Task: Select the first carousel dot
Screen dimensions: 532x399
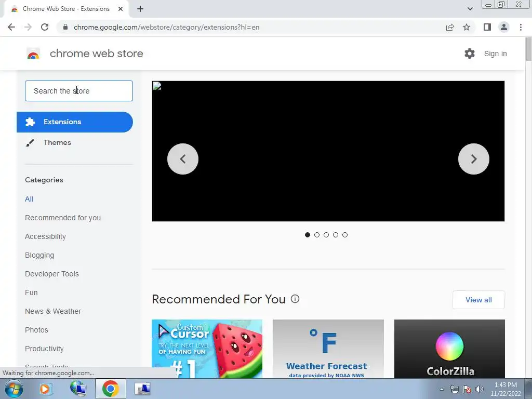Action: pyautogui.click(x=308, y=235)
